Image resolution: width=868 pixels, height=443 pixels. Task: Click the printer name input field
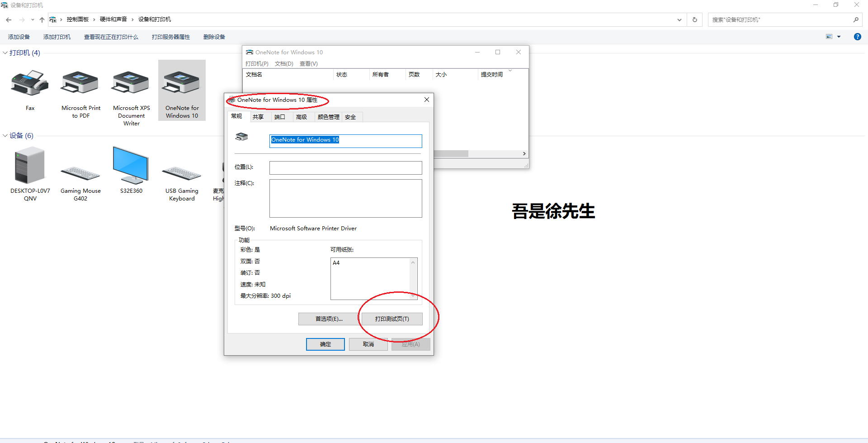coord(346,141)
